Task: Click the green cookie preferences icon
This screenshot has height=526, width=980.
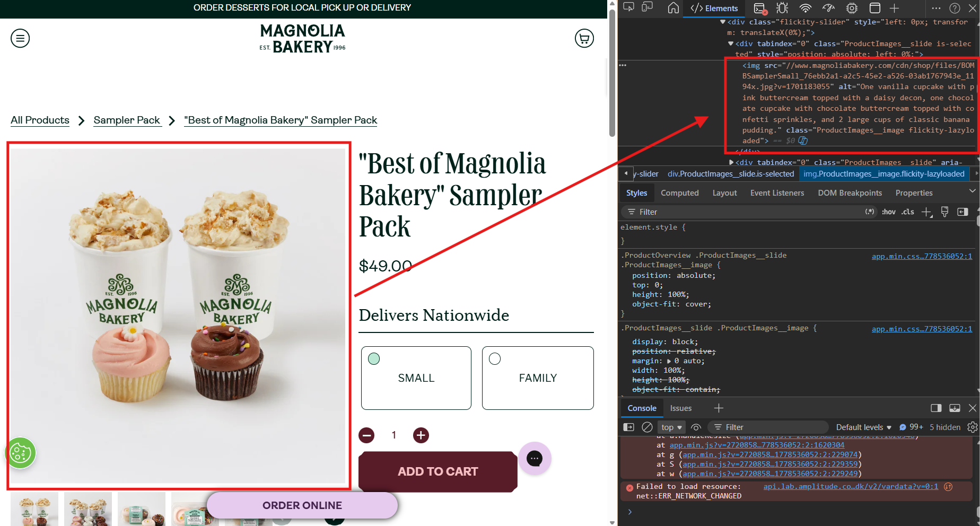Action: (21, 453)
